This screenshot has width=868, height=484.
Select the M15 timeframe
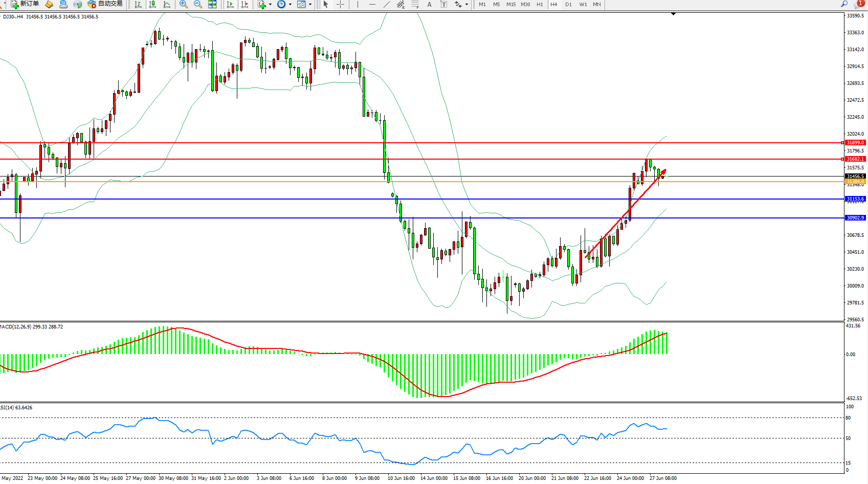(x=511, y=4)
